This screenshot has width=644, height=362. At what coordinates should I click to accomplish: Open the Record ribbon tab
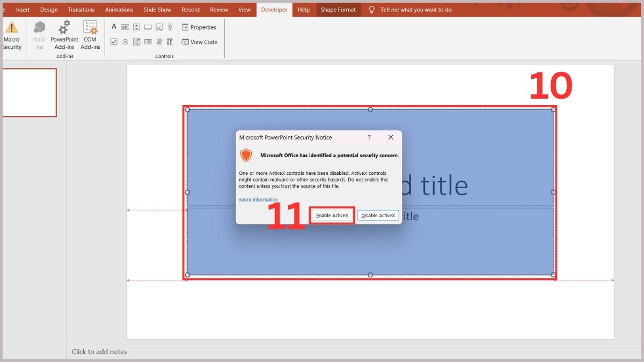(x=191, y=9)
